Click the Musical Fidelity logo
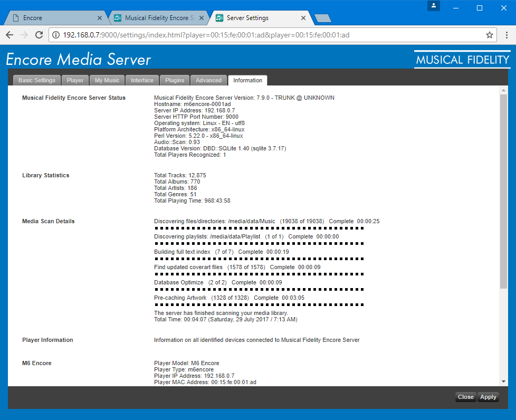The width and height of the screenshot is (516, 420). [462, 60]
